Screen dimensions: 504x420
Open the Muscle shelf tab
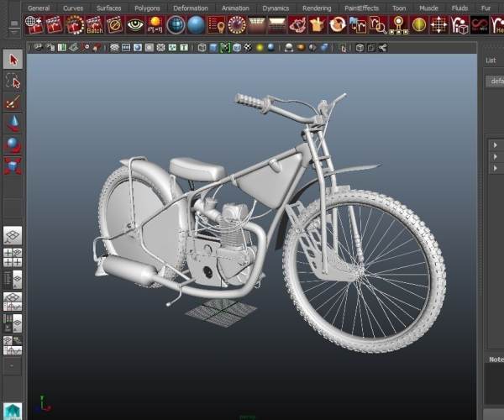tap(428, 8)
